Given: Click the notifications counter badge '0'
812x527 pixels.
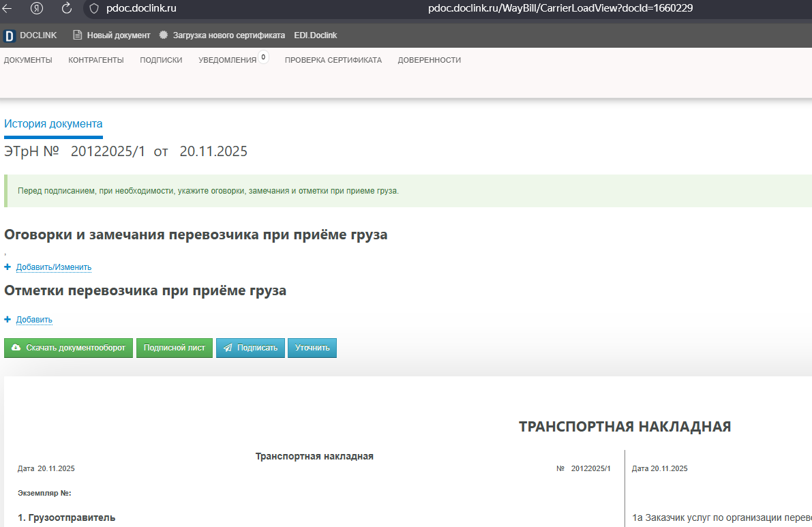Looking at the screenshot, I should 263,57.
